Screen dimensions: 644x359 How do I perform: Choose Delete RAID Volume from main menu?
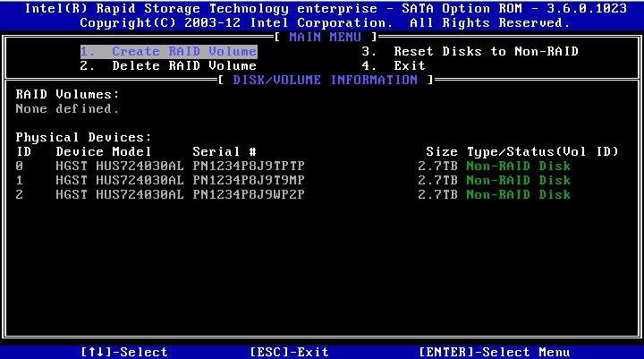coord(168,65)
